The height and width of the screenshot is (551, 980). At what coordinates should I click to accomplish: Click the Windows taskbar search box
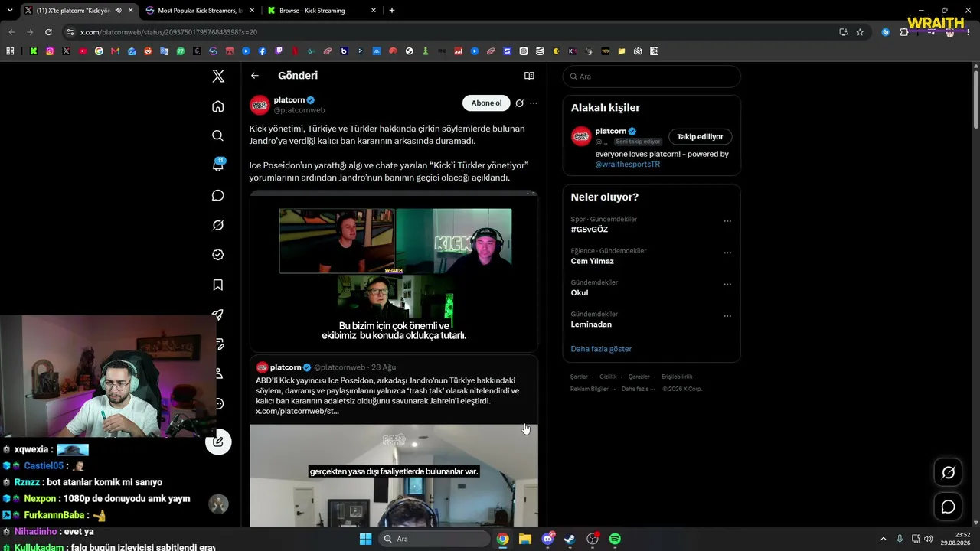pos(434,539)
